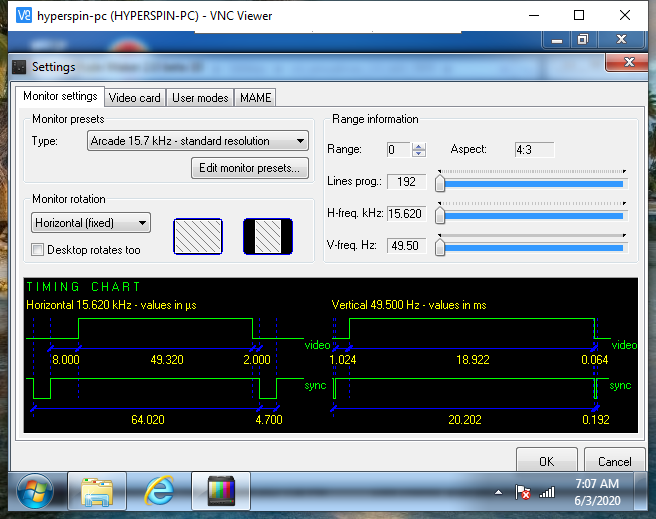Click the TV test pattern taskbar icon

[x=221, y=491]
